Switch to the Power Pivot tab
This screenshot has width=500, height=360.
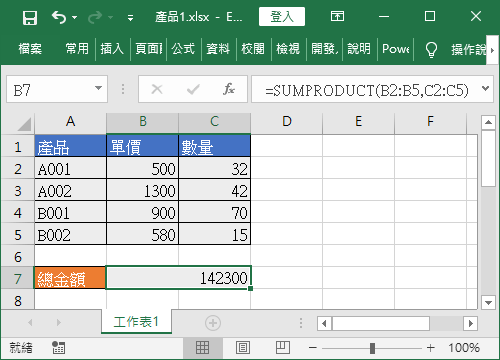coord(396,49)
